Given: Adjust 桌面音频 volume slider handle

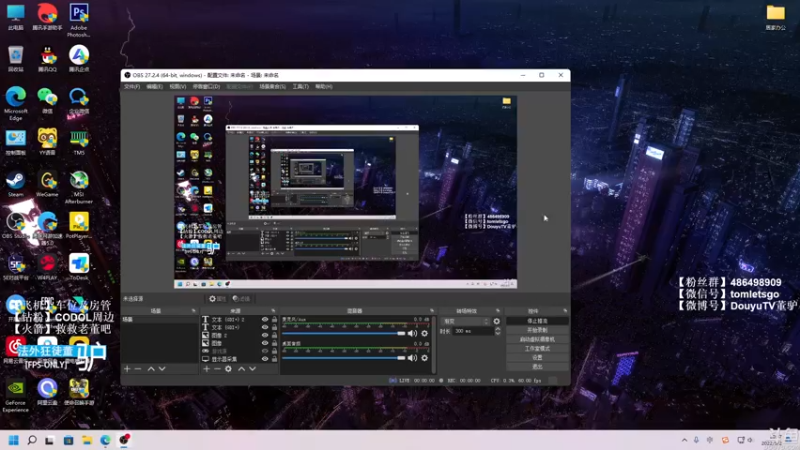Looking at the screenshot, I should pos(401,358).
